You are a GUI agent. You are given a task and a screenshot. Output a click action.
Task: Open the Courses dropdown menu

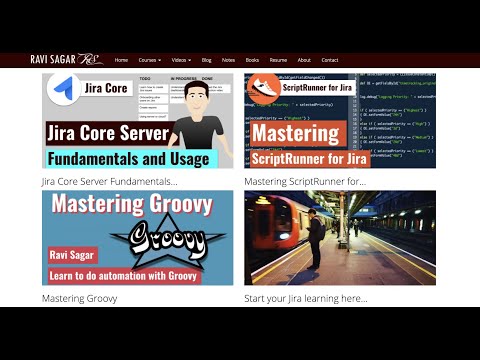coord(150,60)
